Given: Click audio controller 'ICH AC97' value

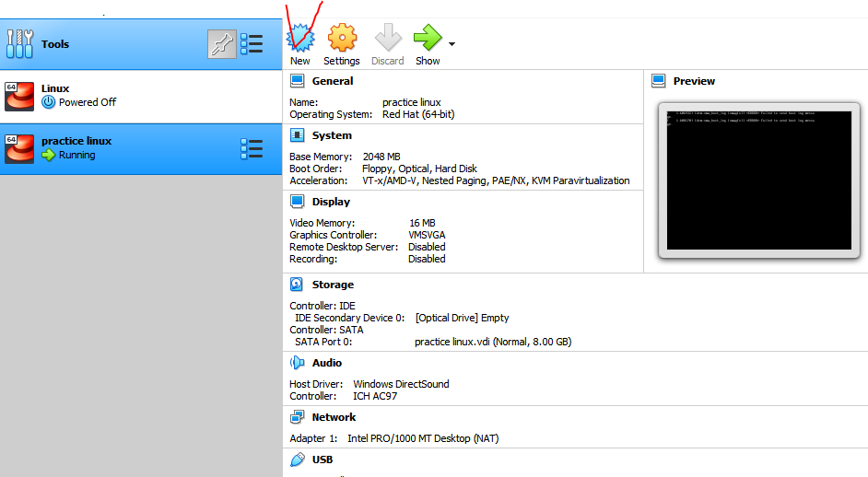Looking at the screenshot, I should [375, 396].
